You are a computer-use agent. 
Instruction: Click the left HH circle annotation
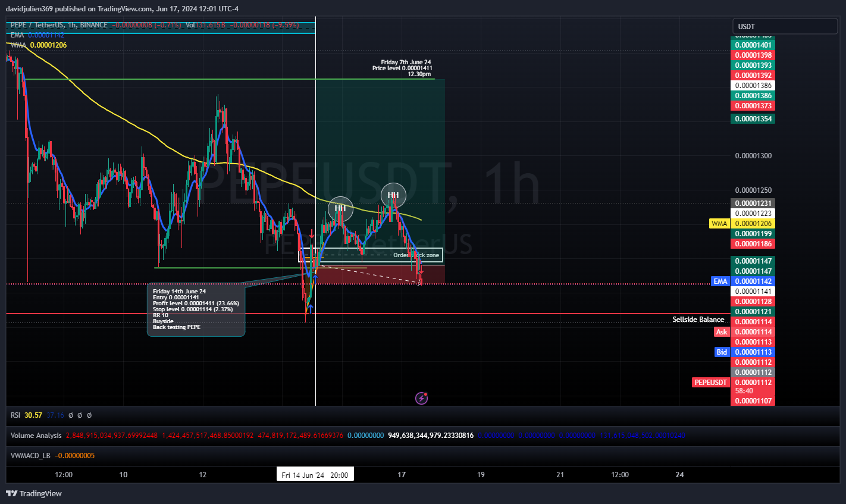click(x=340, y=209)
